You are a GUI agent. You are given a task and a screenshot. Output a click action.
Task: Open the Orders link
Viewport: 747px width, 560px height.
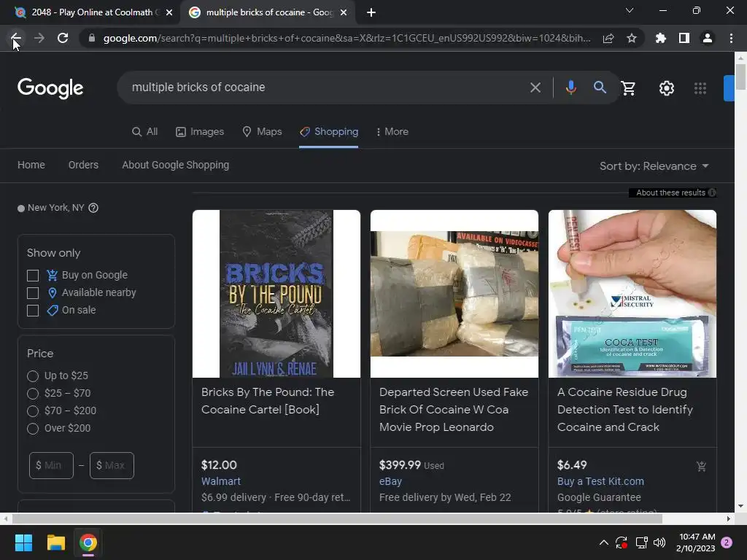click(83, 165)
